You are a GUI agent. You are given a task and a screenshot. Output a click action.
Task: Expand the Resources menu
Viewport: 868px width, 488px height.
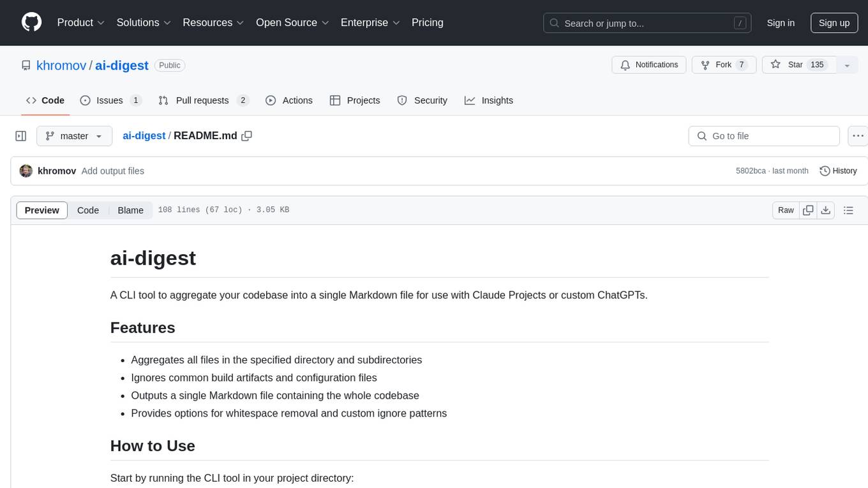tap(213, 22)
